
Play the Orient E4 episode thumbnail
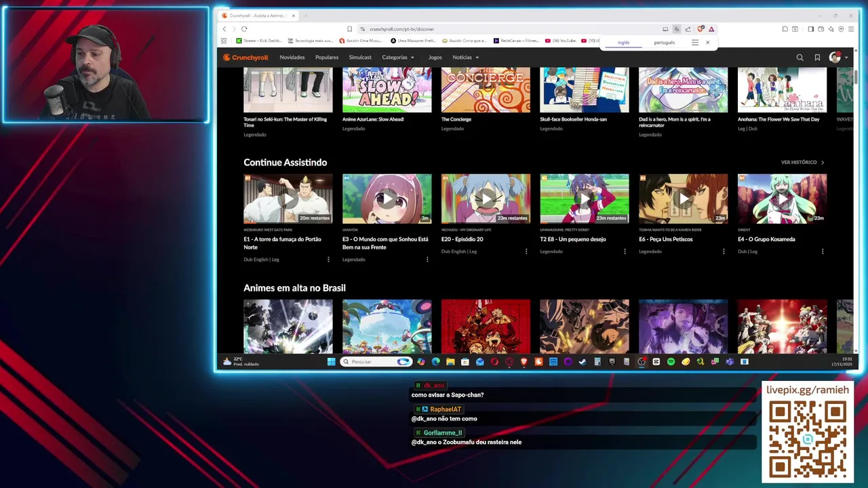tap(782, 199)
